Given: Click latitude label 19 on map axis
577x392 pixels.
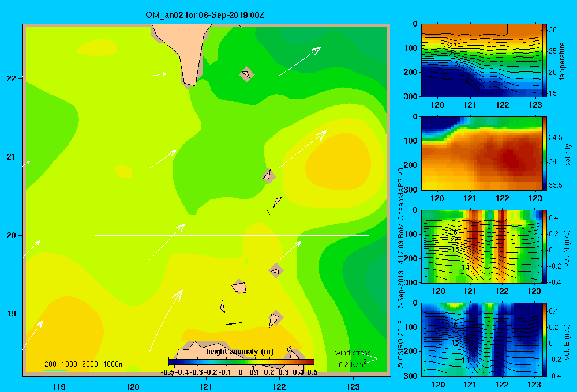Looking at the screenshot, I should coord(12,314).
